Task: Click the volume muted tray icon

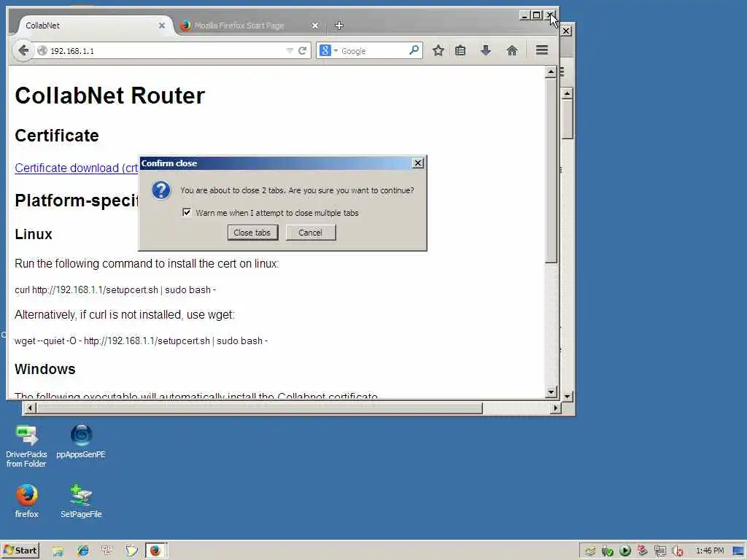Action: 678,551
